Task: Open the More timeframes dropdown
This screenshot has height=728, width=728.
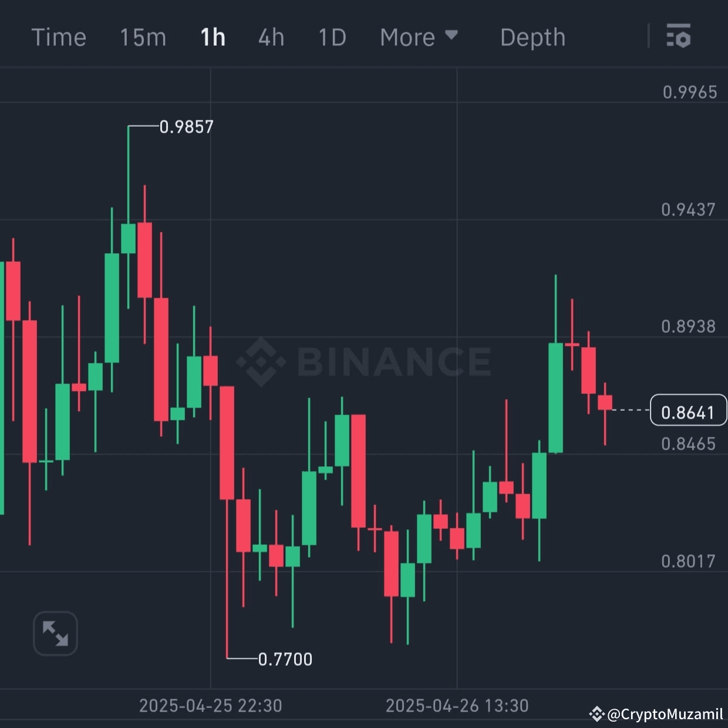Action: [x=419, y=37]
